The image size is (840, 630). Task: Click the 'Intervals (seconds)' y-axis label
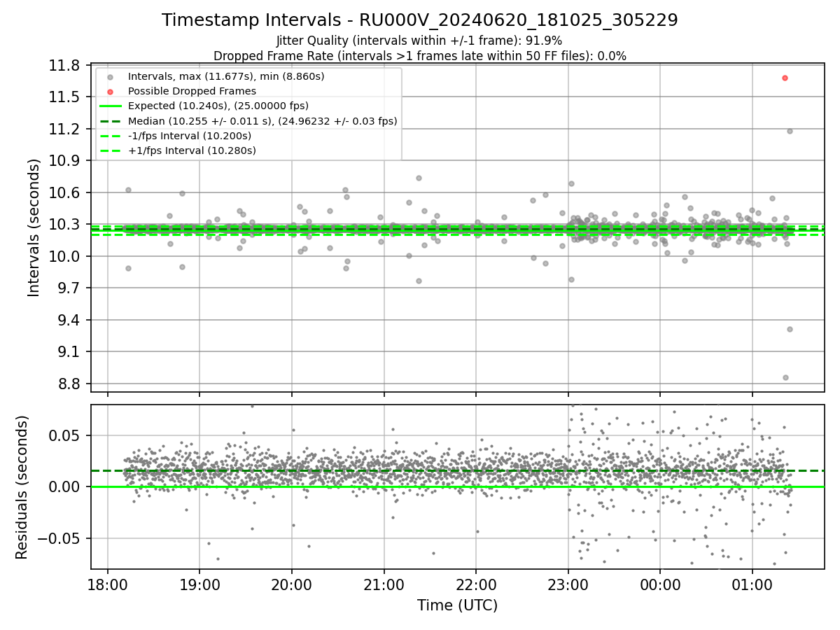(34, 227)
